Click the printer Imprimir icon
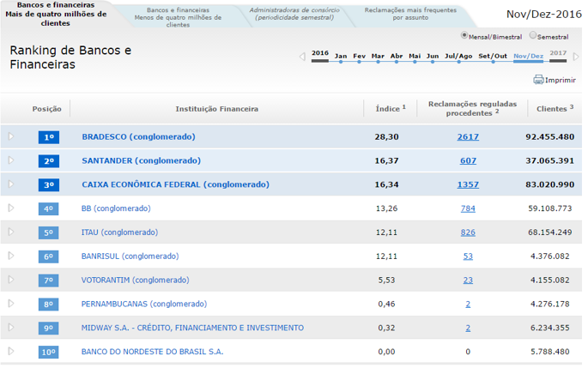This screenshot has width=588, height=374. [x=538, y=80]
